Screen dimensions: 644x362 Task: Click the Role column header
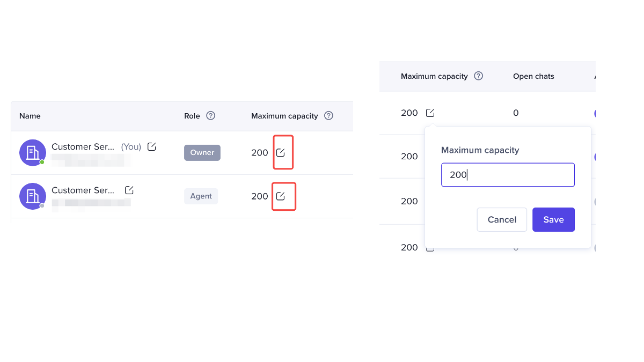coord(192,116)
